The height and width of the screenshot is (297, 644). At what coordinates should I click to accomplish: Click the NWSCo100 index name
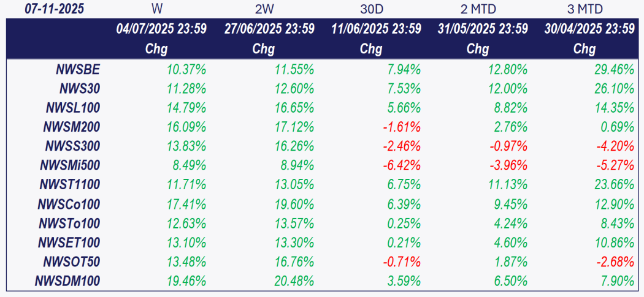[69, 204]
